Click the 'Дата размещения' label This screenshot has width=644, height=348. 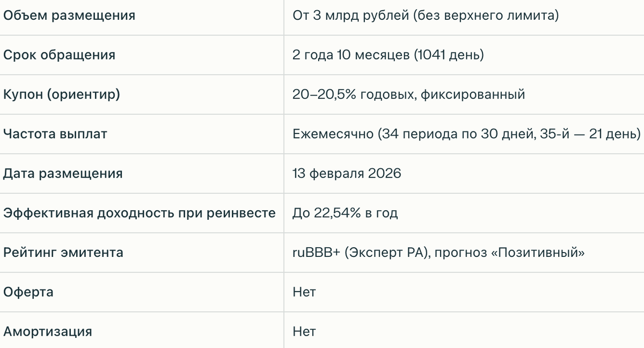coord(63,173)
